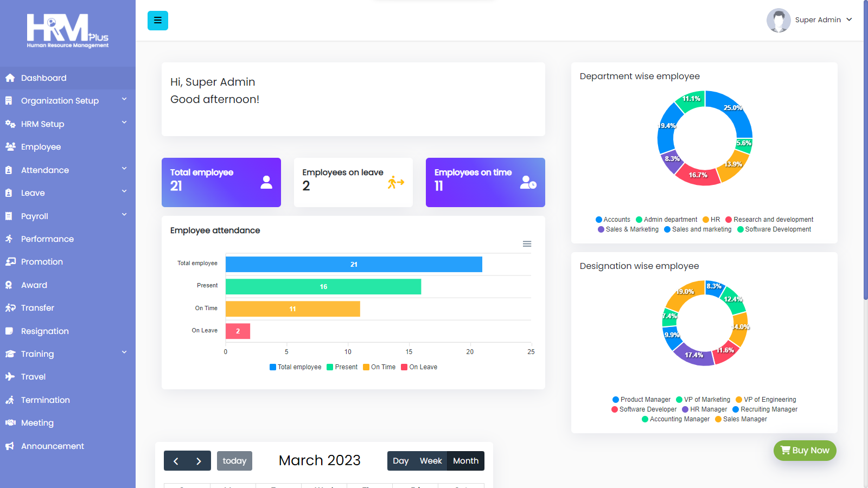Click the Meeting handshake icon
The image size is (868, 488).
click(10, 423)
